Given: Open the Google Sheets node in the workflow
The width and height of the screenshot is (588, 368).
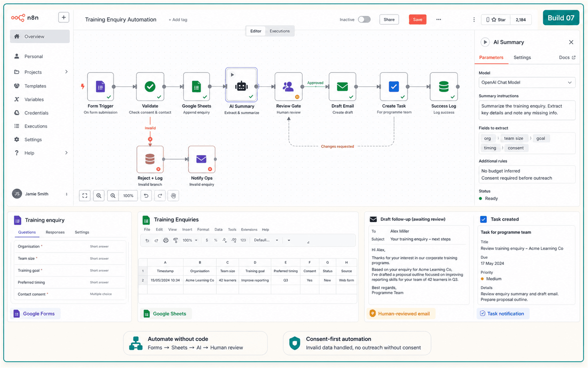Looking at the screenshot, I should pos(197,86).
